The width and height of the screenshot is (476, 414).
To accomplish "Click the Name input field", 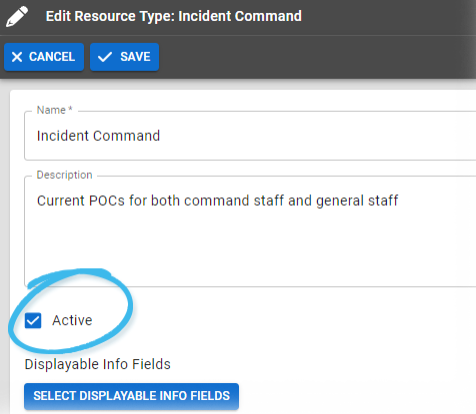I will tap(250, 136).
